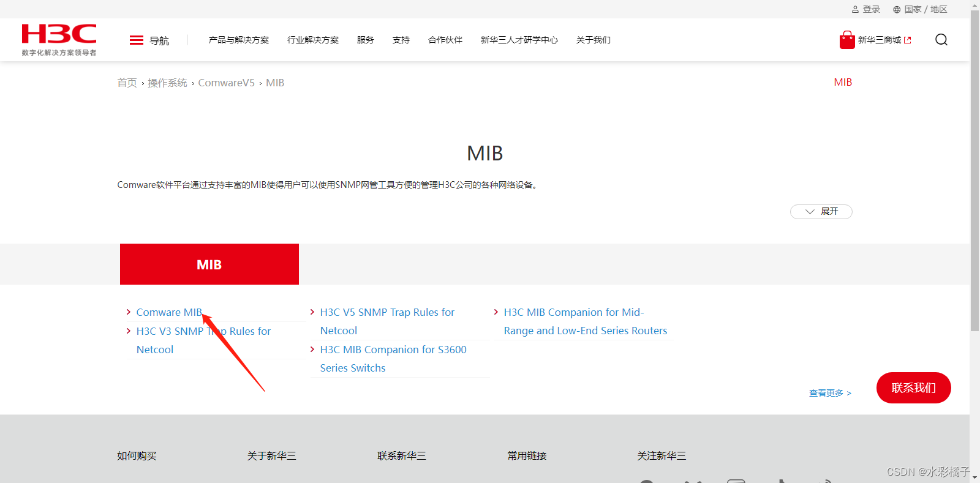
Task: Open 支持 menu item
Action: 401,40
